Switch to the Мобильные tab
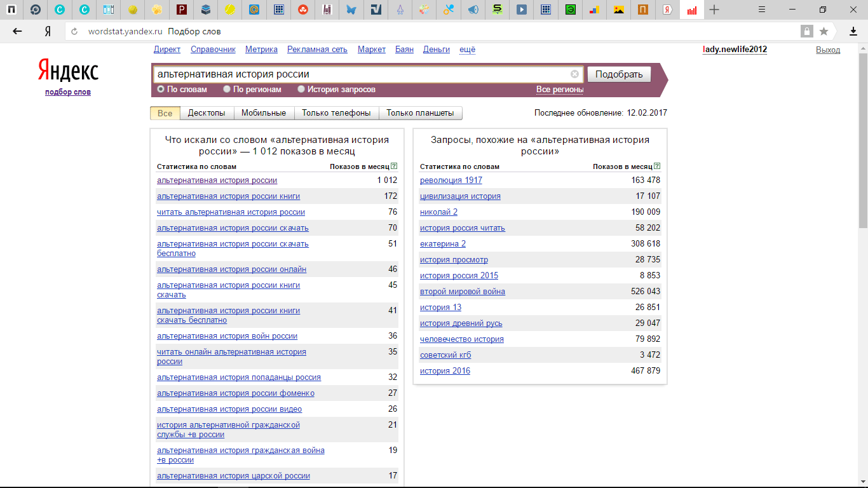 (264, 113)
